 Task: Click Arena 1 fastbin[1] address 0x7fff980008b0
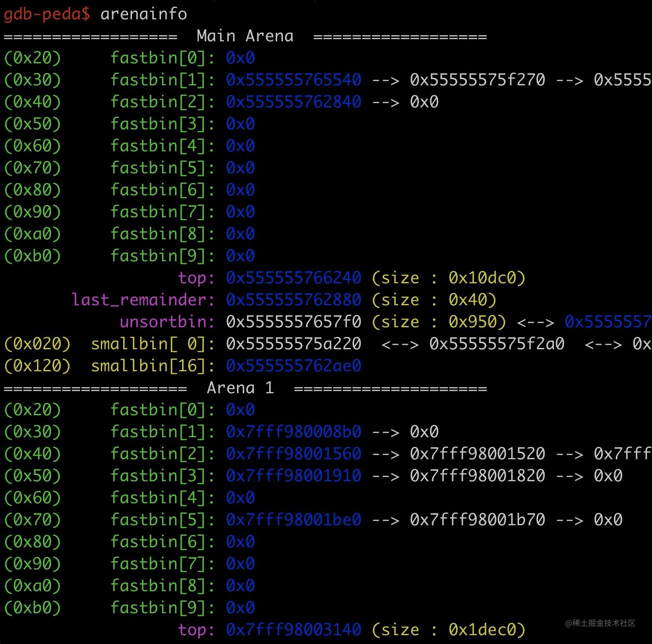293,432
